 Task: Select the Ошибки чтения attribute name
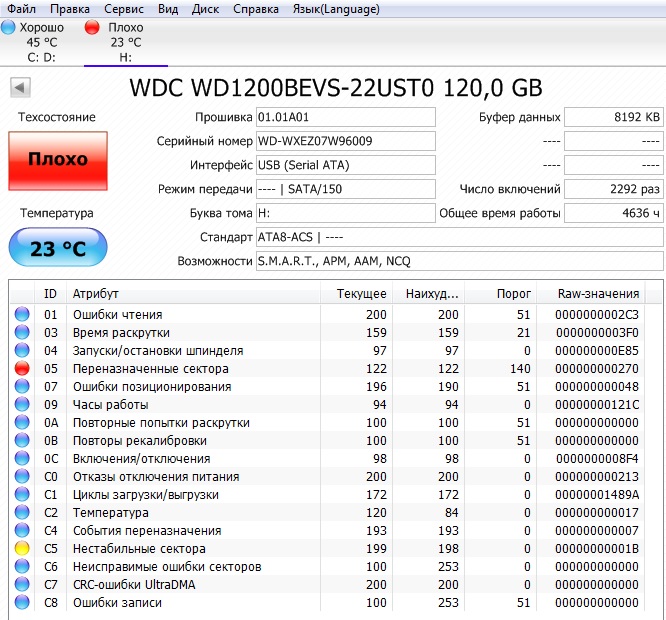coord(118,315)
